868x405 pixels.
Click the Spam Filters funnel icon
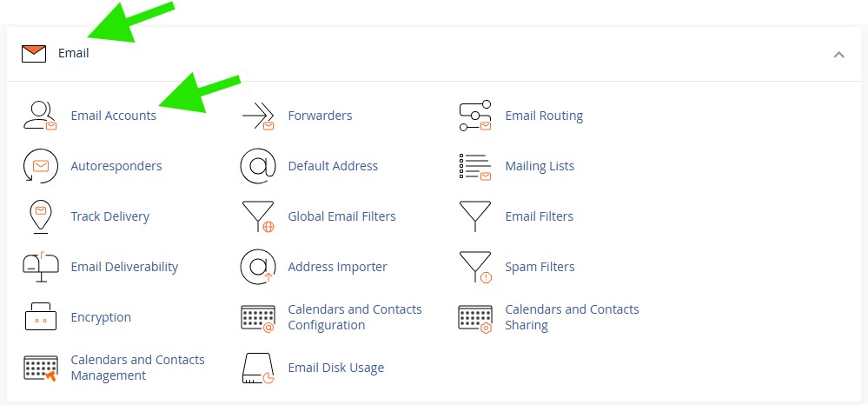[x=475, y=267]
